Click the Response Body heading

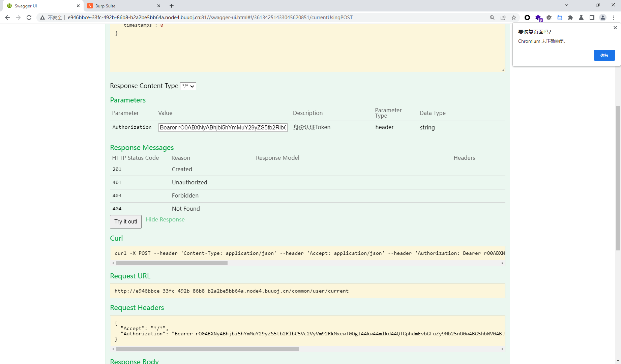pyautogui.click(x=134, y=361)
